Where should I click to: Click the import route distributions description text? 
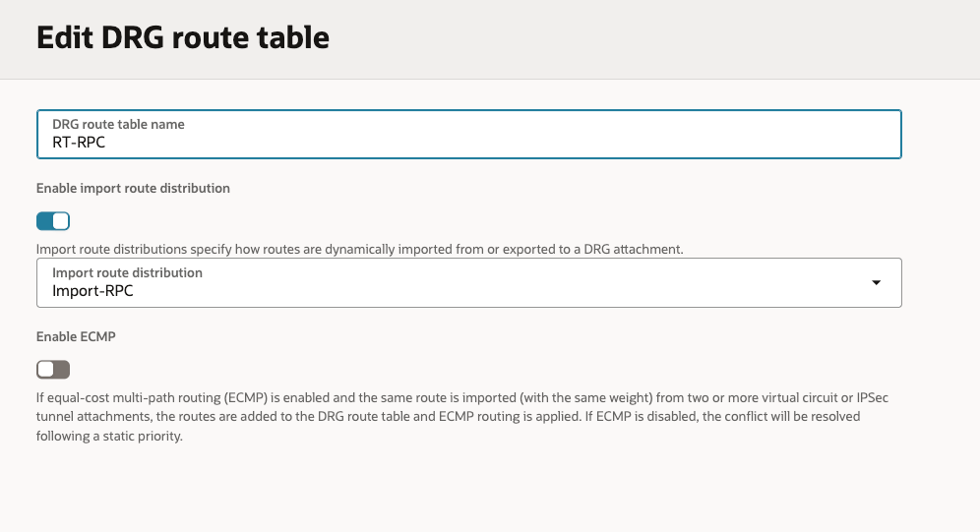pyautogui.click(x=359, y=250)
